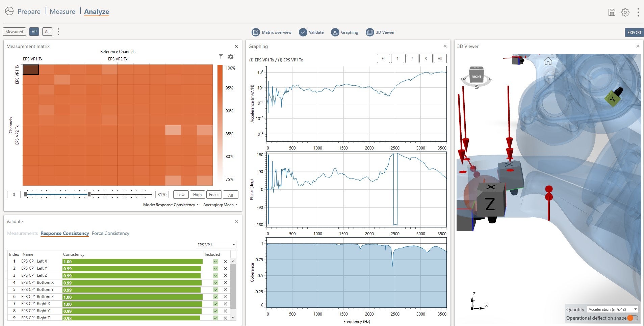Click the filter icon in Measurement matrix
Screen dimensions: 644x326
pos(221,56)
